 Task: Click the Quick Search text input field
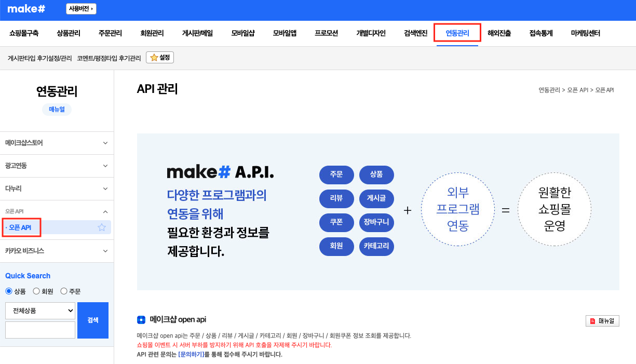pyautogui.click(x=40, y=330)
